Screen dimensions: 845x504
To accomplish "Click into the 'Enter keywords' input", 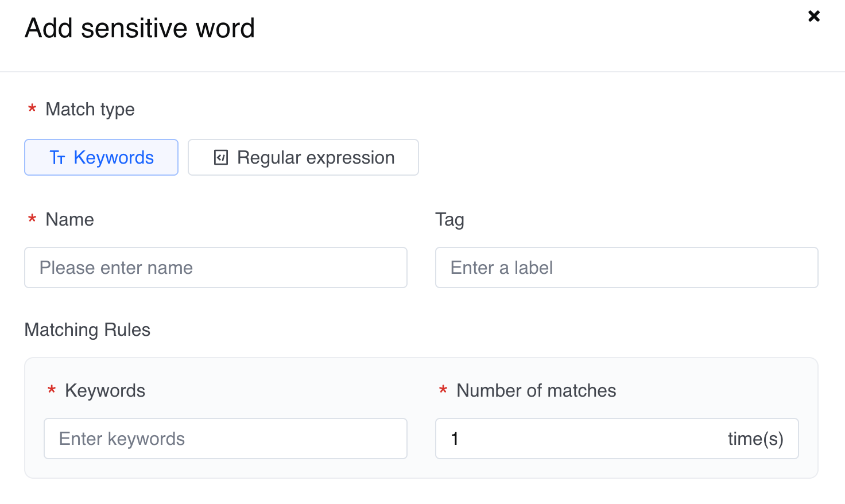I will 225,439.
